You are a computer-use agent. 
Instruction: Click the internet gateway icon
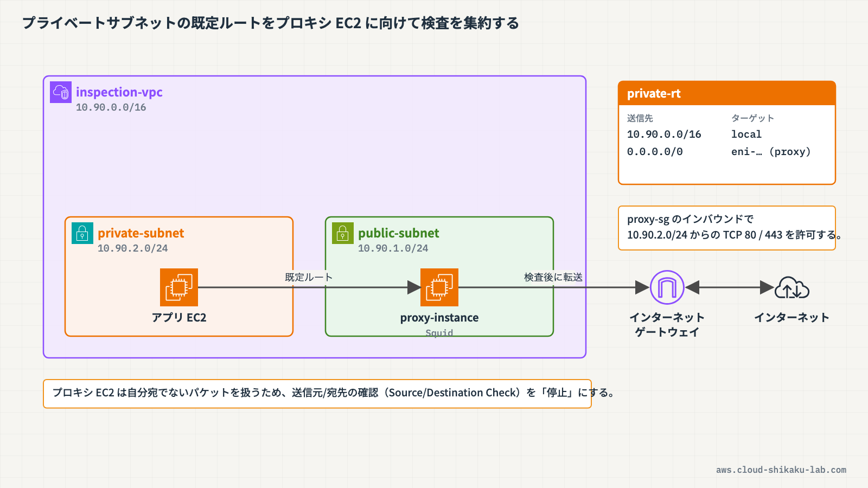coord(667,287)
